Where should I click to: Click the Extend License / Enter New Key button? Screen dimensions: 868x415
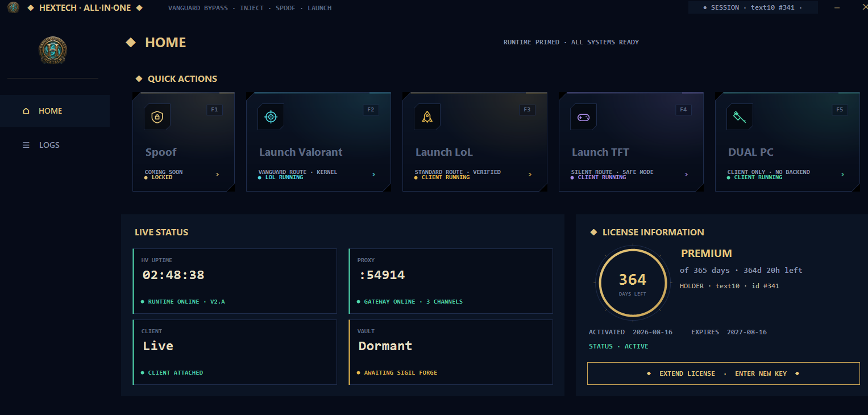coord(723,374)
